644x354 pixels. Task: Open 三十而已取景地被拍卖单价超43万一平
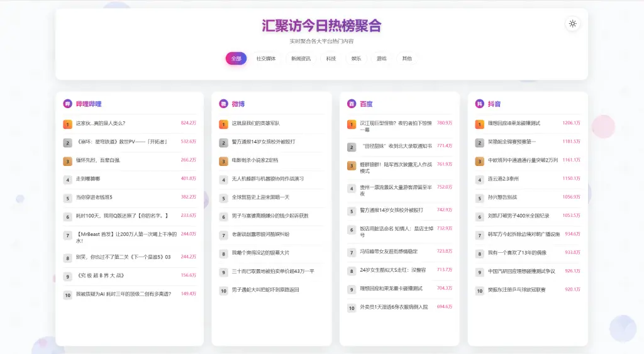click(x=273, y=271)
